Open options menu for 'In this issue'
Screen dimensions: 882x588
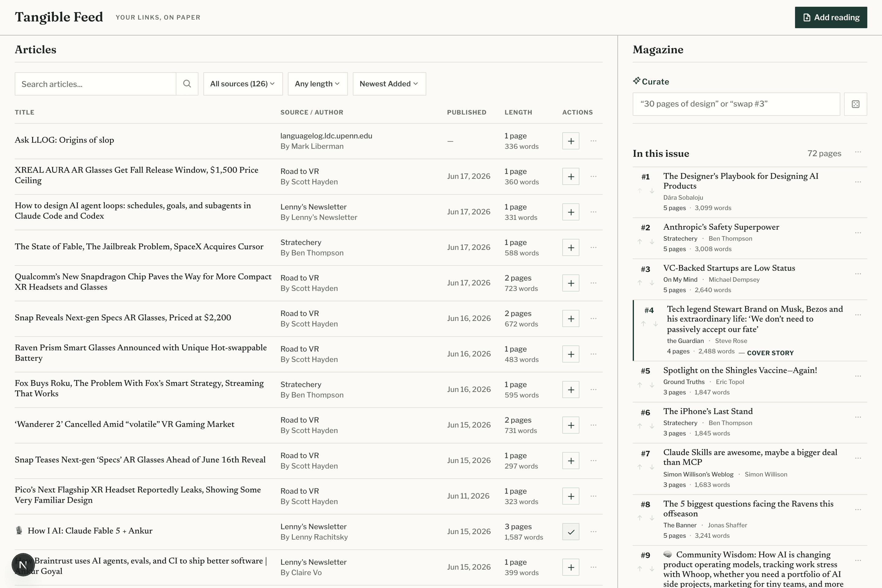(858, 152)
